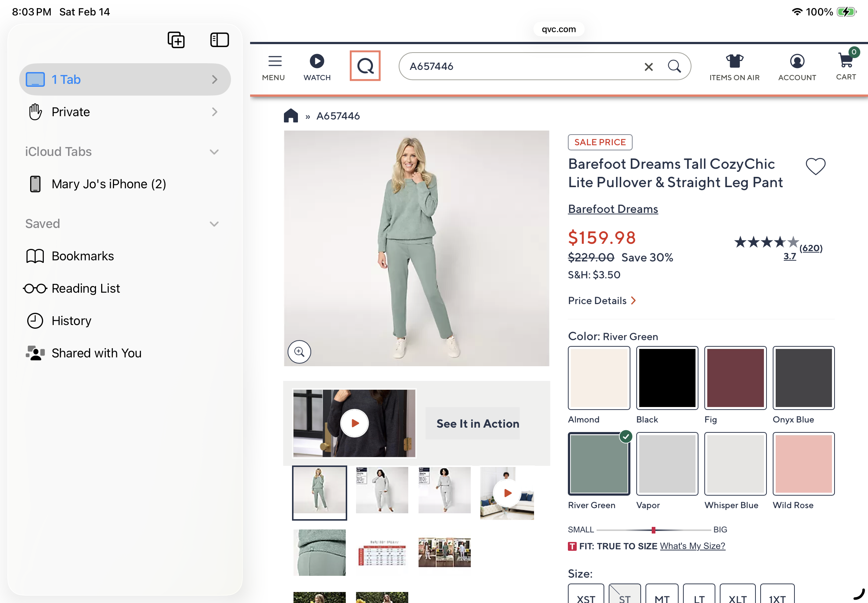Collapse the iCloud Tabs section
This screenshot has height=603, width=868.
214,152
